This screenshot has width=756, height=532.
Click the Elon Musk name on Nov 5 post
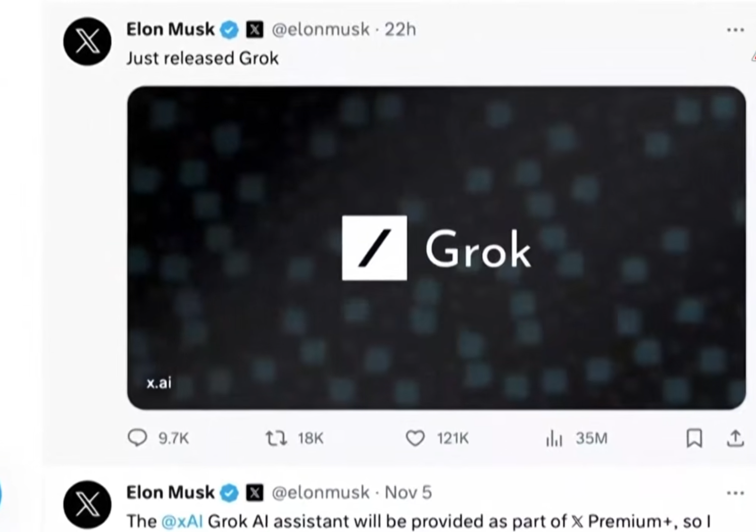pyautogui.click(x=170, y=492)
